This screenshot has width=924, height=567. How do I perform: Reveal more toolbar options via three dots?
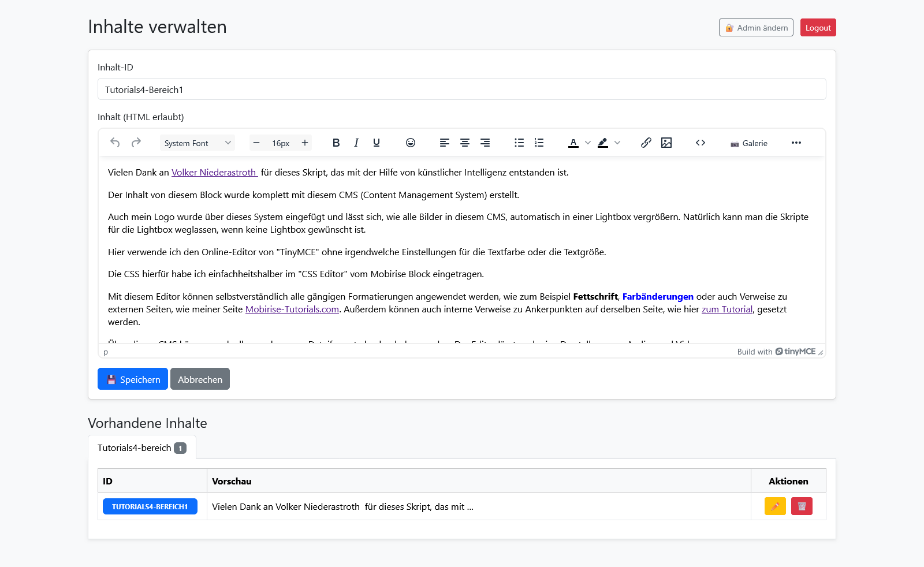[x=796, y=143]
